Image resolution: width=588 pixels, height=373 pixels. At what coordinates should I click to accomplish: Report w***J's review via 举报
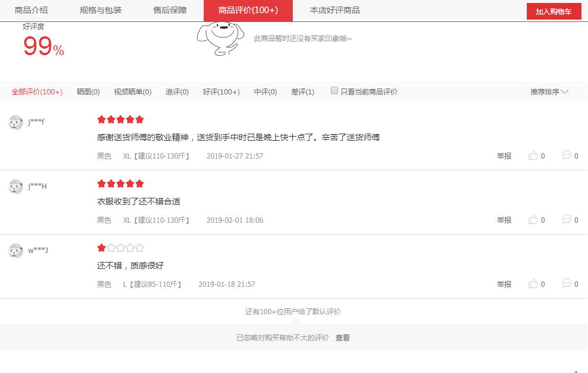[504, 284]
